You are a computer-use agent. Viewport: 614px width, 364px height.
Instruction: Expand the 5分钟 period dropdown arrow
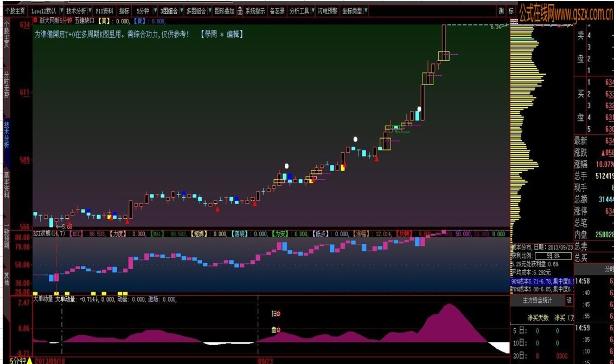[x=156, y=11]
